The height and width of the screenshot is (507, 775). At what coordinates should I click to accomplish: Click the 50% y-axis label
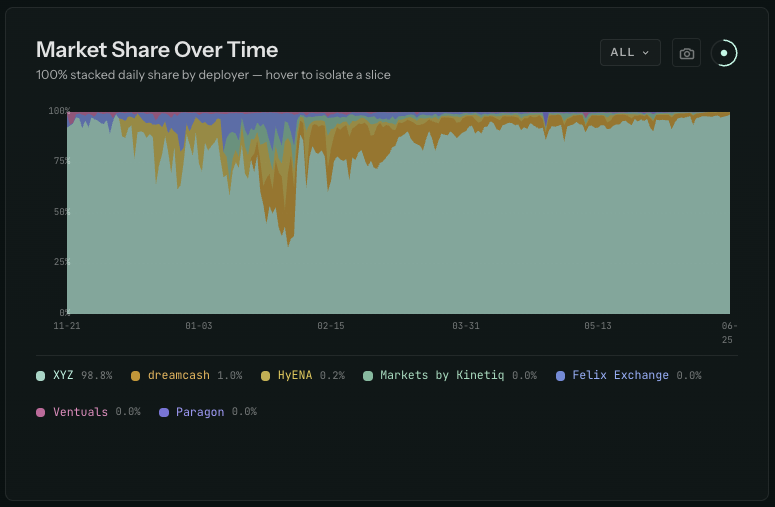(62, 212)
